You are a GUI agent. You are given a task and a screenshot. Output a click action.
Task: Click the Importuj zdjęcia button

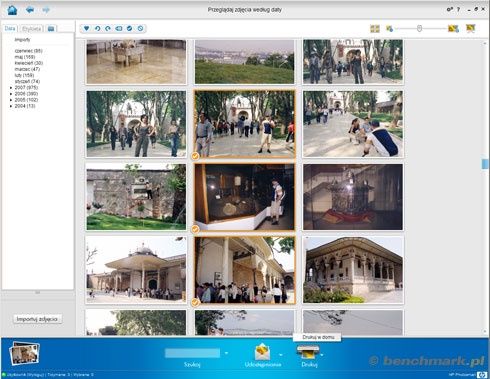[x=37, y=319]
